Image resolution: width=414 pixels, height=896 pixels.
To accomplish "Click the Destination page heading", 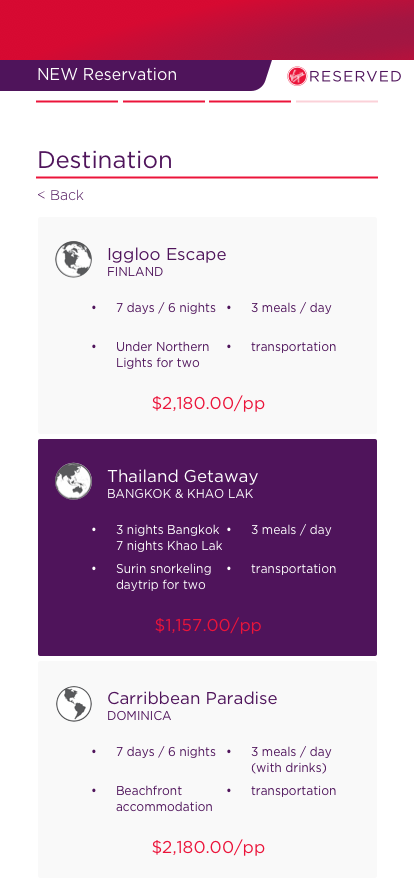I will [x=105, y=160].
